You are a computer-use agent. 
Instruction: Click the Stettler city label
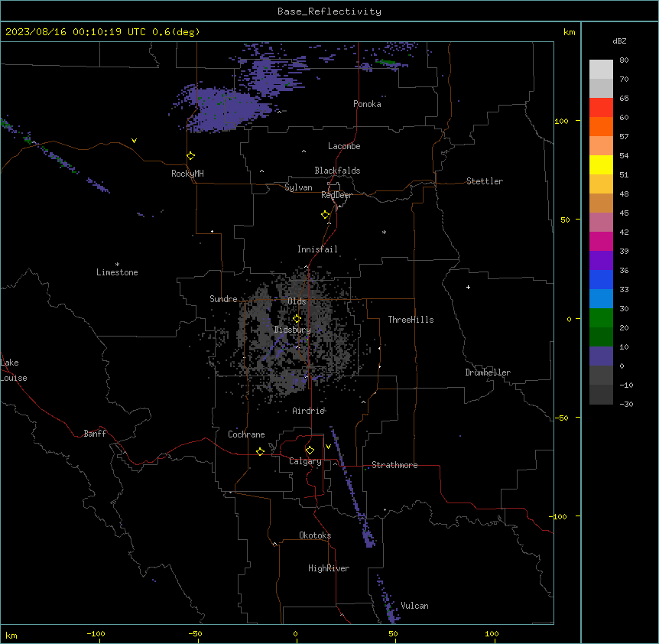[485, 181]
